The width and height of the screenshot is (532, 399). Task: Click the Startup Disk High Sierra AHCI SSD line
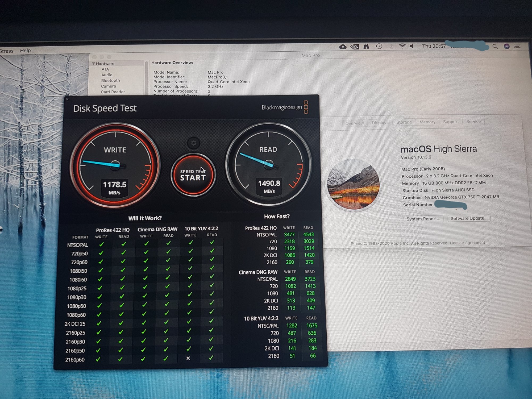[438, 190]
